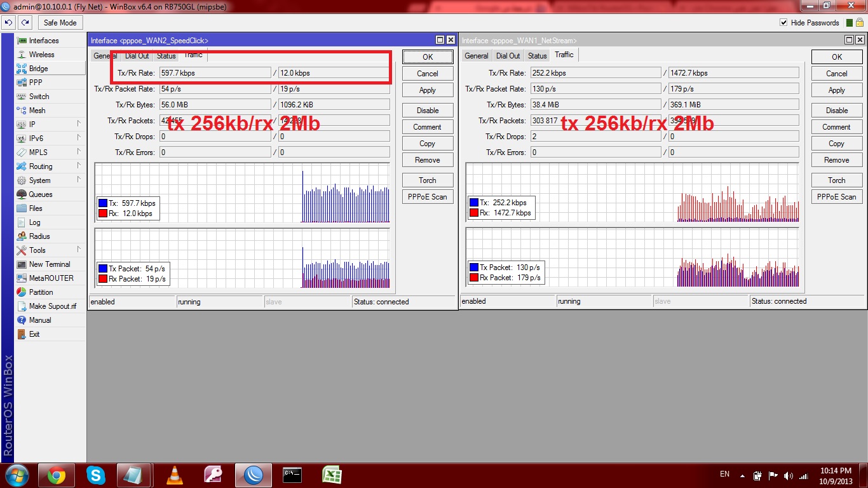
Task: Open the Windows Start menu
Action: (x=17, y=475)
